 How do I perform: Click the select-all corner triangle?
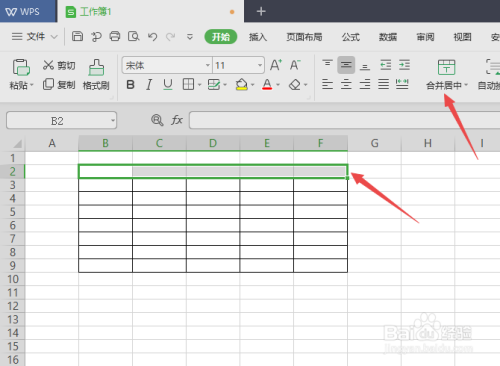17,144
